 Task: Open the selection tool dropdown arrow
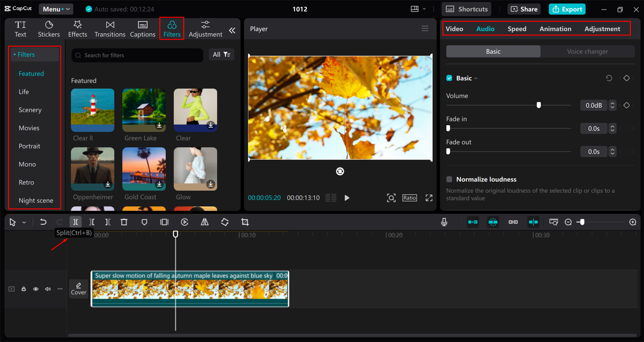point(24,222)
